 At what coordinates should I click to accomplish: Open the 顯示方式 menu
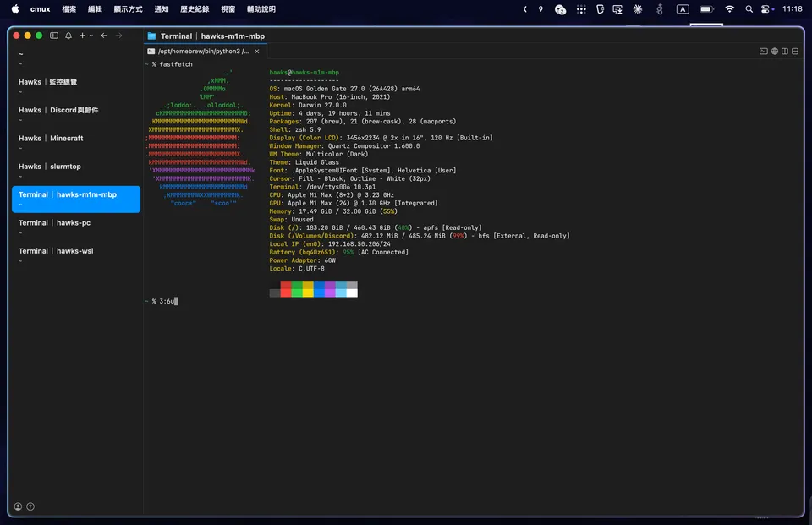pos(128,8)
